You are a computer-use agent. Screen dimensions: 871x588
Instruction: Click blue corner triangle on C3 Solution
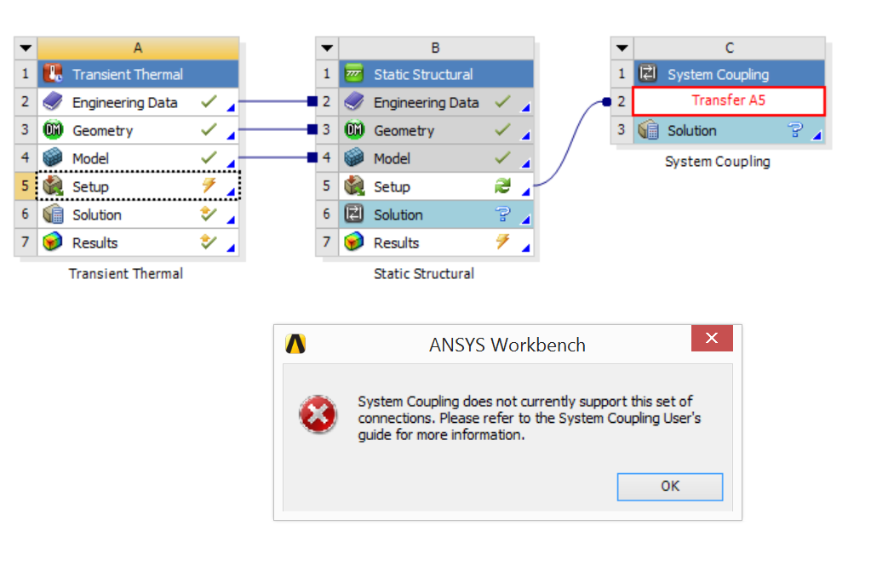point(817,136)
